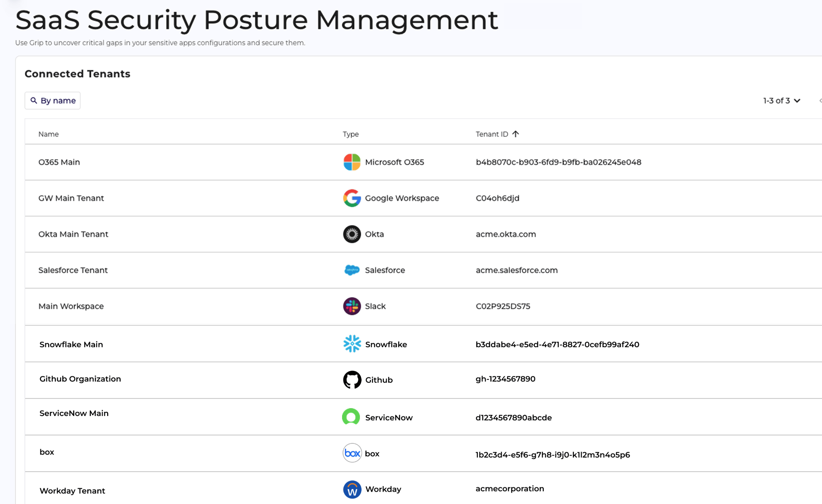Select the Slack type label
This screenshot has width=822, height=504.
pos(375,306)
